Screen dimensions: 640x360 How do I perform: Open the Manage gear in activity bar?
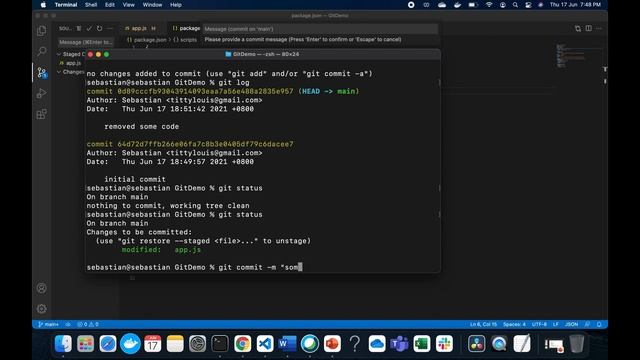pos(42,309)
